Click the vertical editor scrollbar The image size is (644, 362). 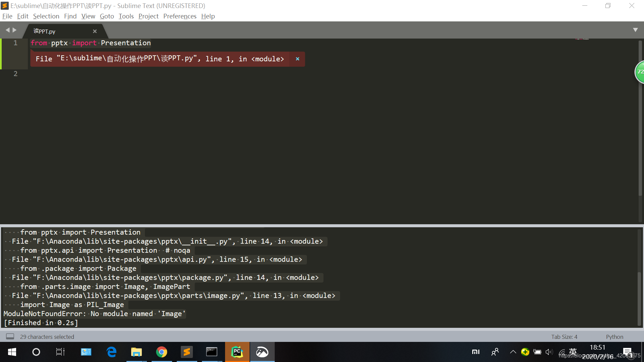pos(640,134)
